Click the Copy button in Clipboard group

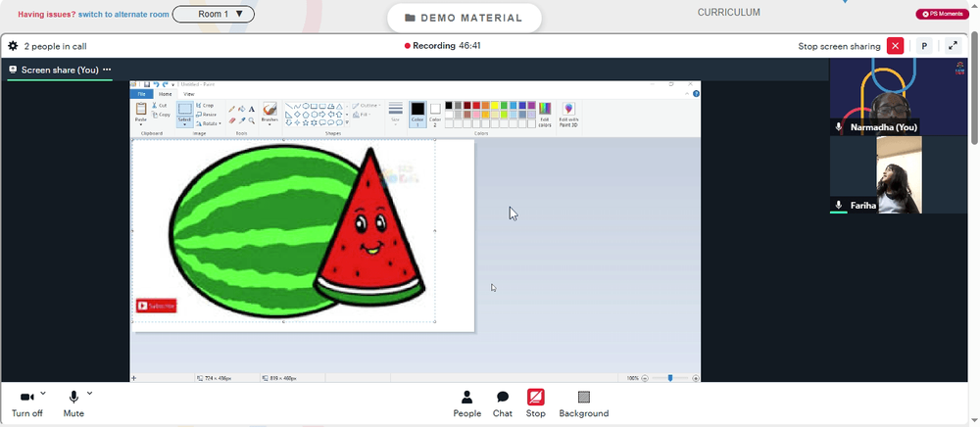tap(160, 115)
